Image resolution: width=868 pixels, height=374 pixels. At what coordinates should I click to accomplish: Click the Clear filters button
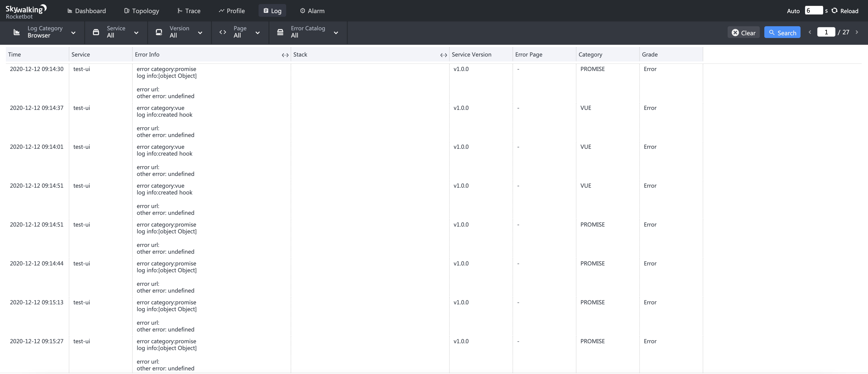743,33
